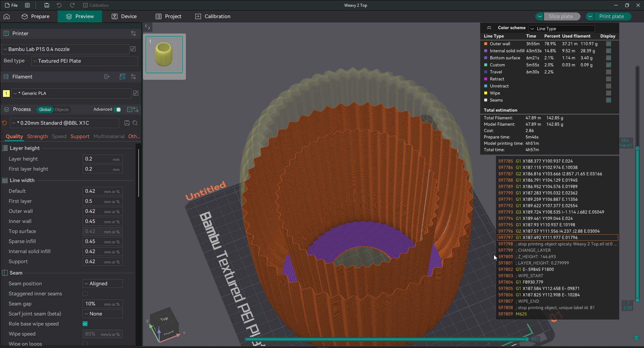Open filament settings sliders icon
This screenshot has height=348, width=644.
pos(133,77)
